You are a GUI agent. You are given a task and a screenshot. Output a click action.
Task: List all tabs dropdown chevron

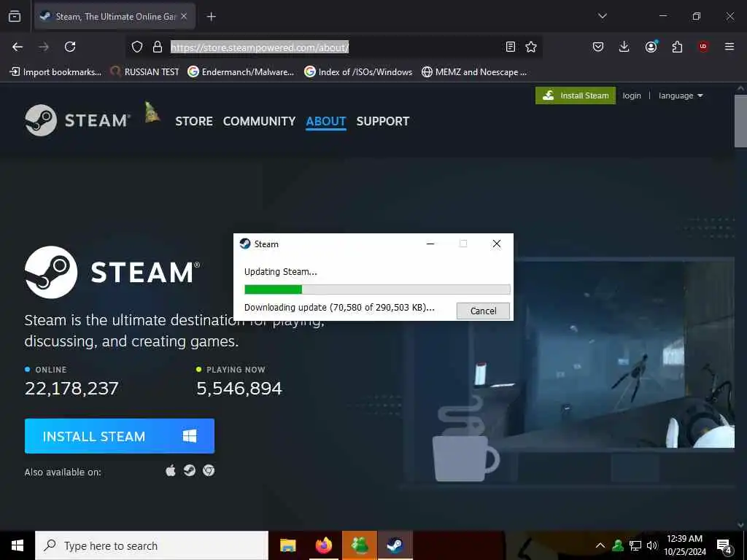(x=602, y=16)
